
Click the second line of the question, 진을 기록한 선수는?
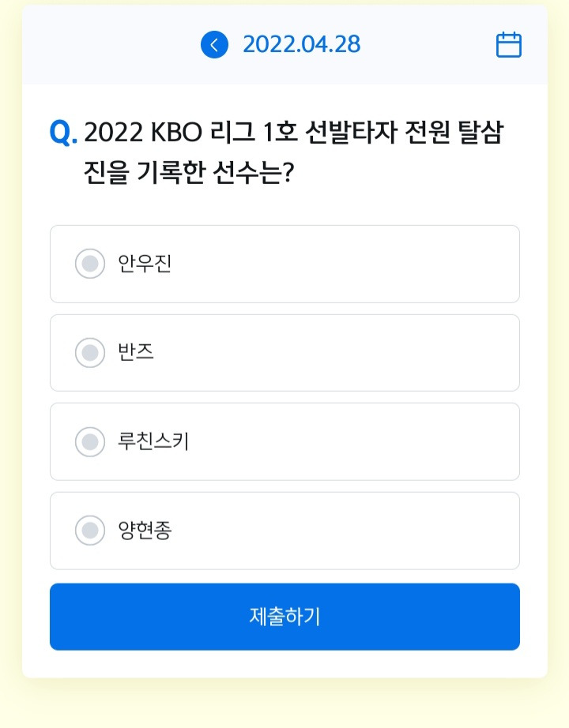pos(189,172)
